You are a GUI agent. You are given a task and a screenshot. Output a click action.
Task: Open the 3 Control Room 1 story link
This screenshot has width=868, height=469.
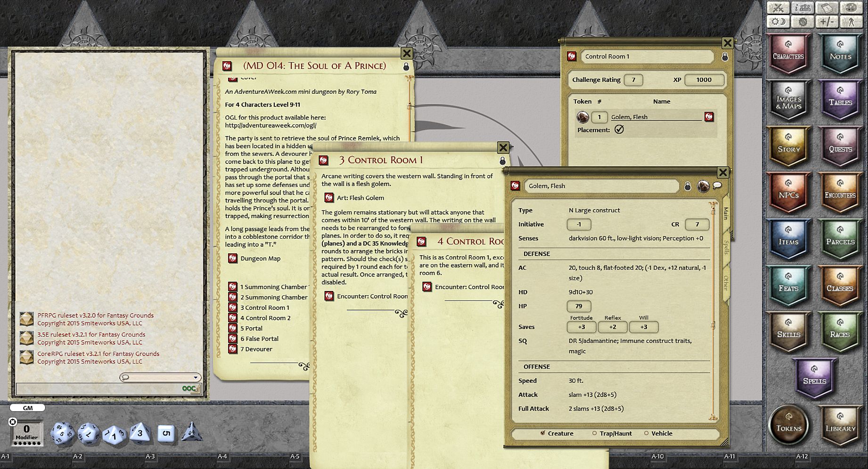point(232,307)
